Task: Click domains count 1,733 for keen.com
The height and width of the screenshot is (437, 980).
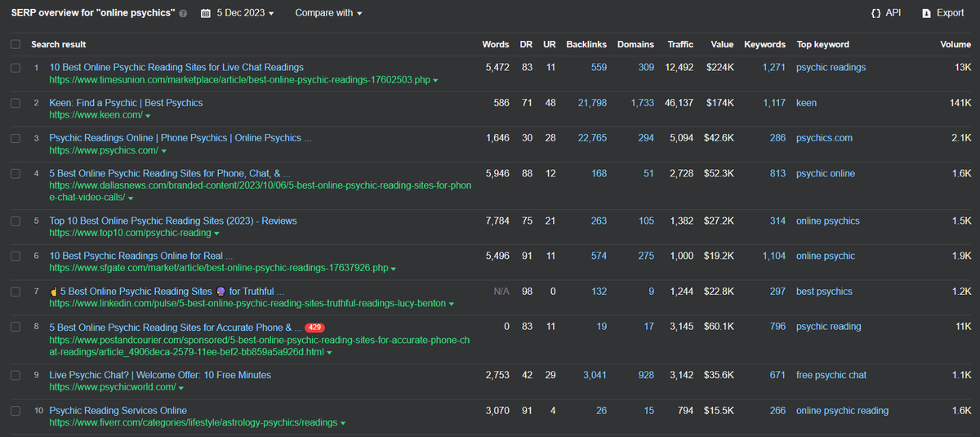Action: click(642, 103)
